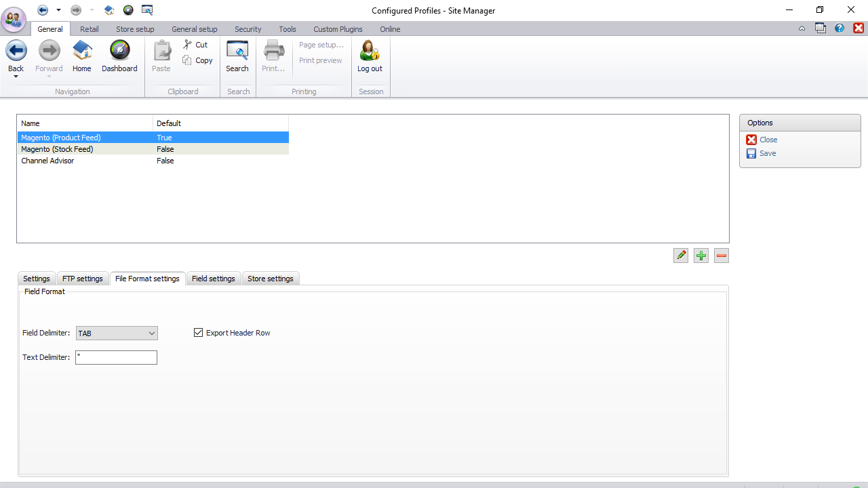Click the red minus remove profile icon
The width and height of the screenshot is (868, 488).
[722, 256]
